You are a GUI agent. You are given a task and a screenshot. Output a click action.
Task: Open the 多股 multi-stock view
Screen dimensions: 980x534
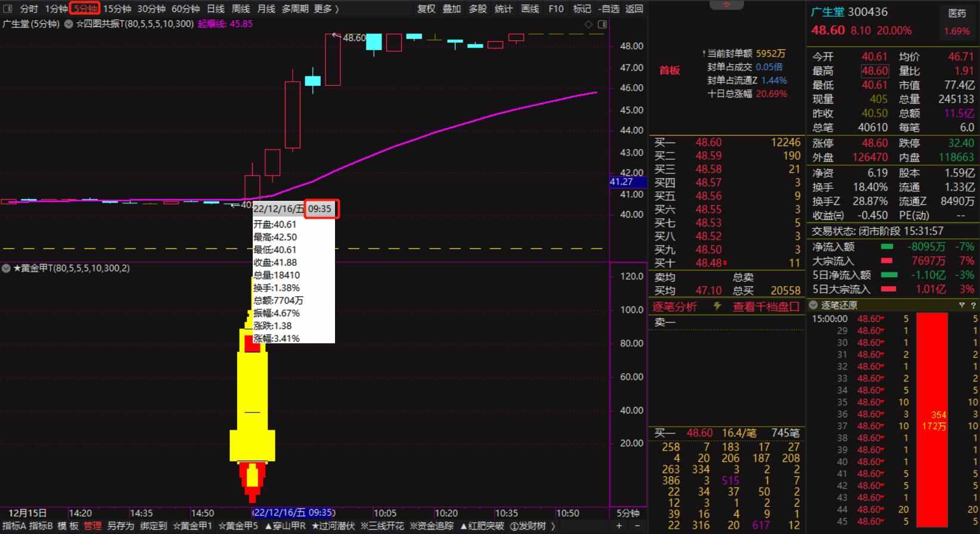coord(477,8)
